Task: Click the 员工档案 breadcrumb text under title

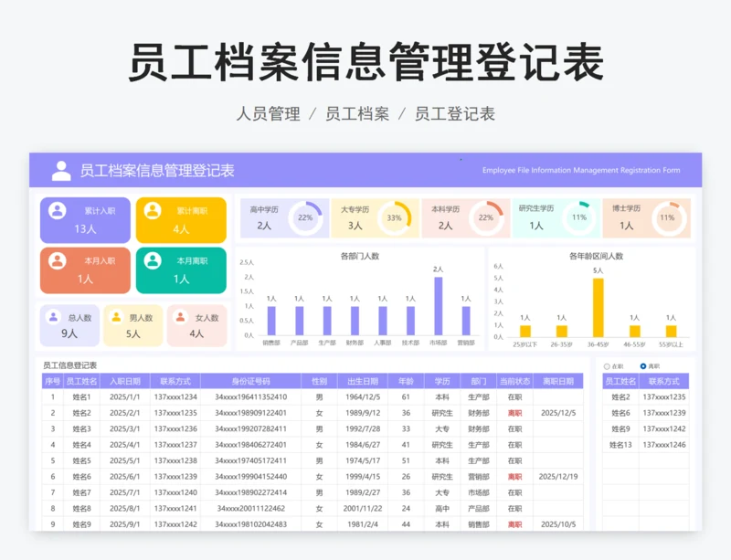Action: click(357, 114)
